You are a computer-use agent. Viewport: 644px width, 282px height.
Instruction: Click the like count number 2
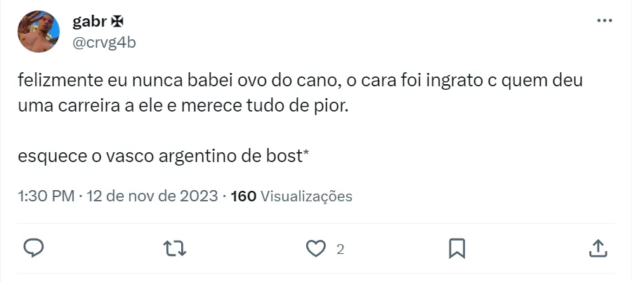[340, 249]
